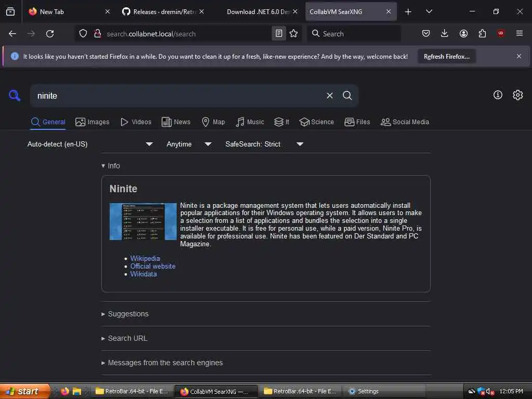The width and height of the screenshot is (532, 399).
Task: Expand Messages from the search engines
Action: coord(162,363)
